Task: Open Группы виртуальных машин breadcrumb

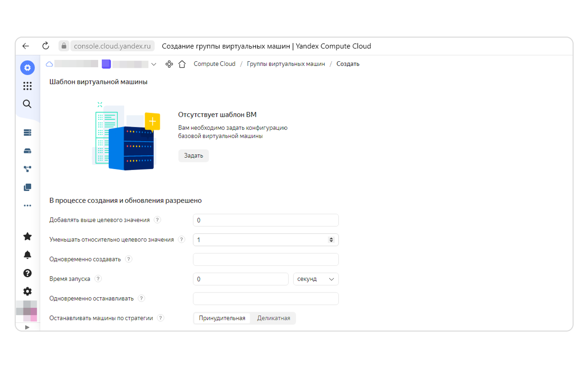Action: click(286, 64)
